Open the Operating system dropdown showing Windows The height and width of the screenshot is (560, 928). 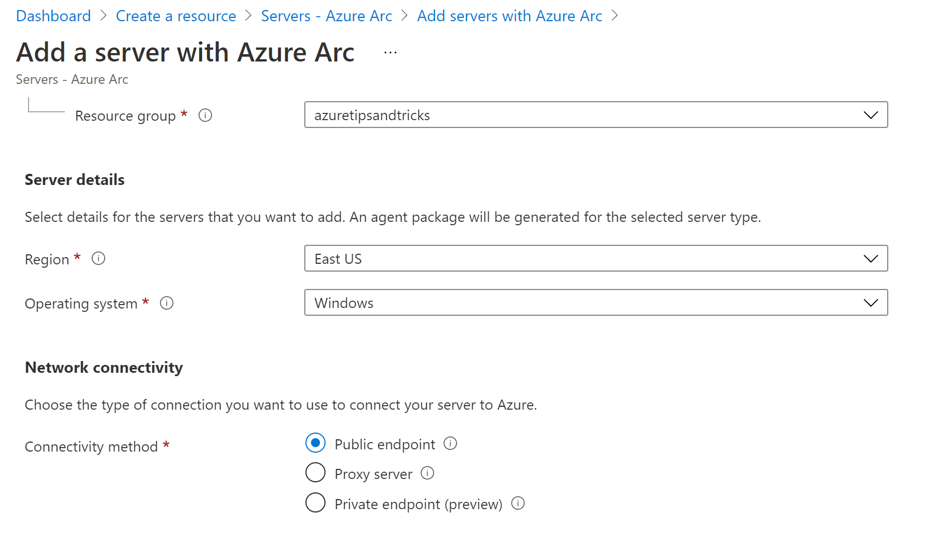tap(596, 302)
